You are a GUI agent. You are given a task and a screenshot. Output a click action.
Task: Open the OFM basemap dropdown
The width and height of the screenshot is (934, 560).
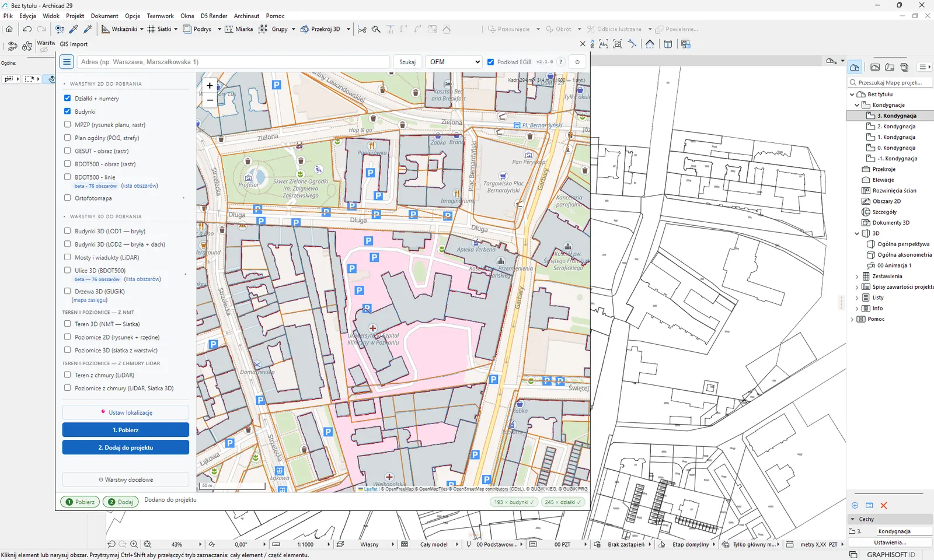[x=454, y=62]
